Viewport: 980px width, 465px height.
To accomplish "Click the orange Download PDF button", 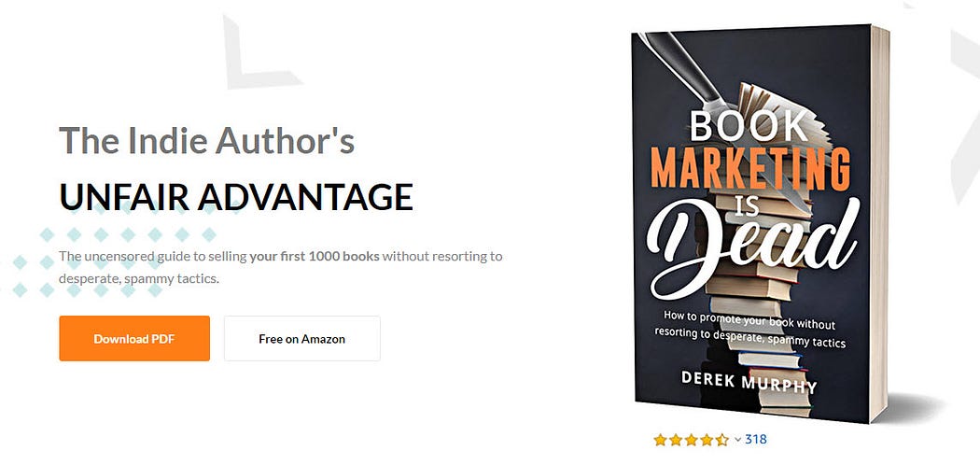I will [x=134, y=338].
